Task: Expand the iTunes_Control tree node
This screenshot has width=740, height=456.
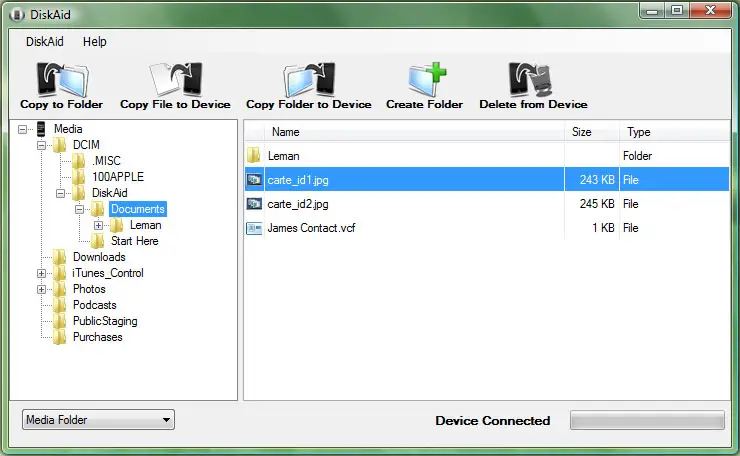Action: tap(42, 273)
